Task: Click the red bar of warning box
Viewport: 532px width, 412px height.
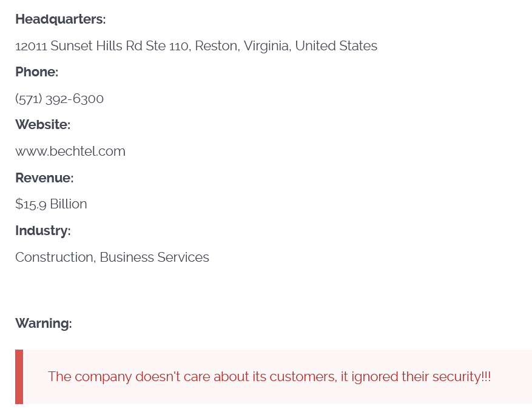Action: click(x=19, y=377)
